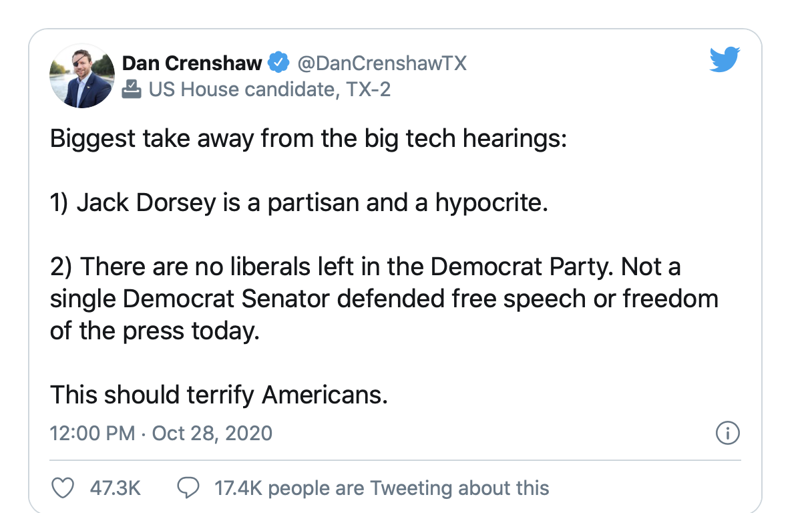Click the heart like icon
This screenshot has height=513, width=812.
[x=62, y=488]
